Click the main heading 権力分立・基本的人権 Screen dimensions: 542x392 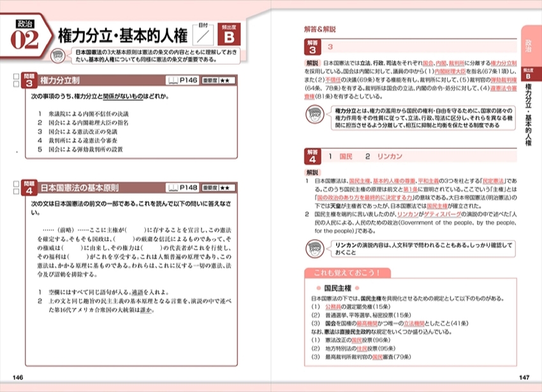tap(123, 36)
